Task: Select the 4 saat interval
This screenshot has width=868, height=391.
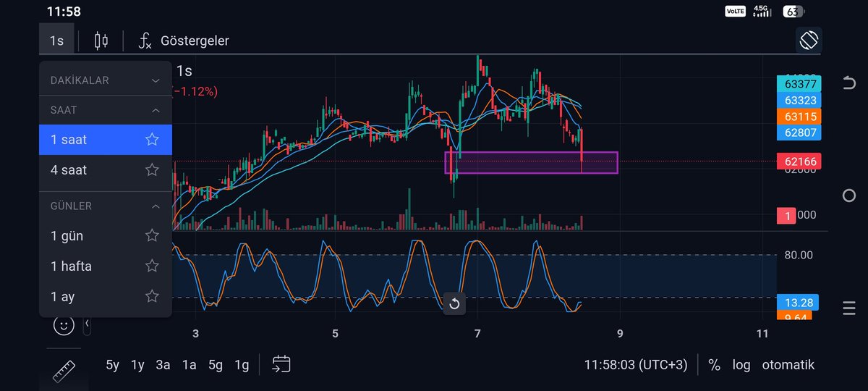Action: coord(106,170)
